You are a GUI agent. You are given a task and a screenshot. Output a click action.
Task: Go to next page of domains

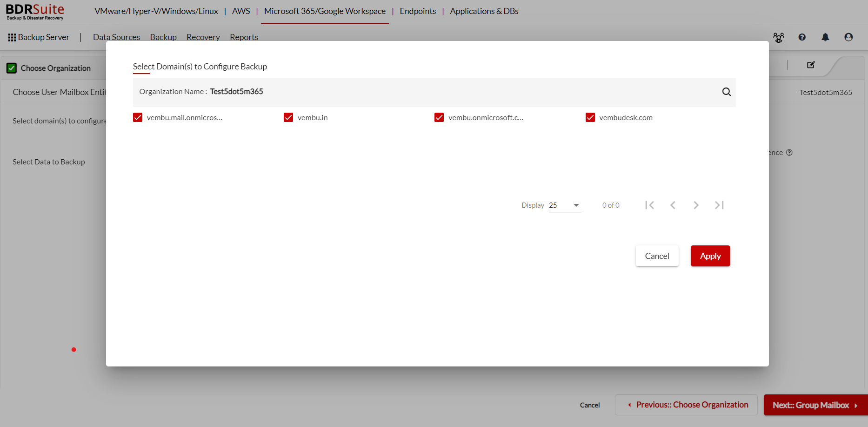696,205
